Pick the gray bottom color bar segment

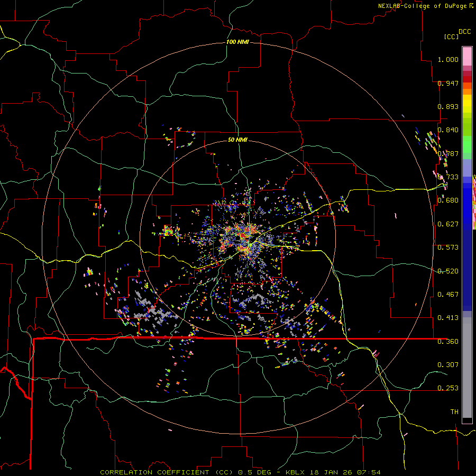coord(467,368)
